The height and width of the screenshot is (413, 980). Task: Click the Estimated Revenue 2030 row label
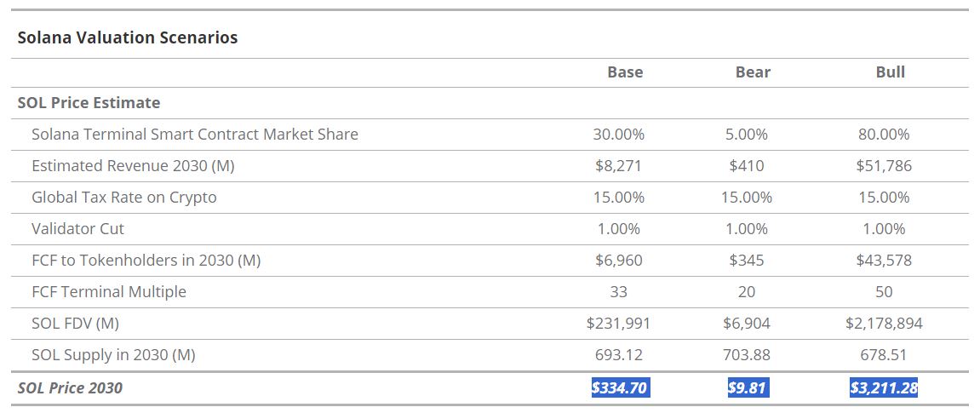pos(133,166)
